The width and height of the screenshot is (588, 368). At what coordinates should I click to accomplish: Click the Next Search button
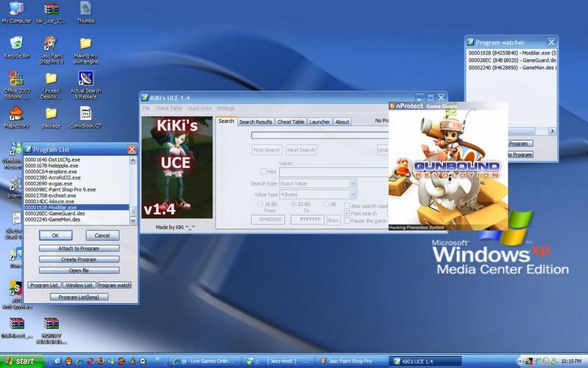(x=301, y=150)
